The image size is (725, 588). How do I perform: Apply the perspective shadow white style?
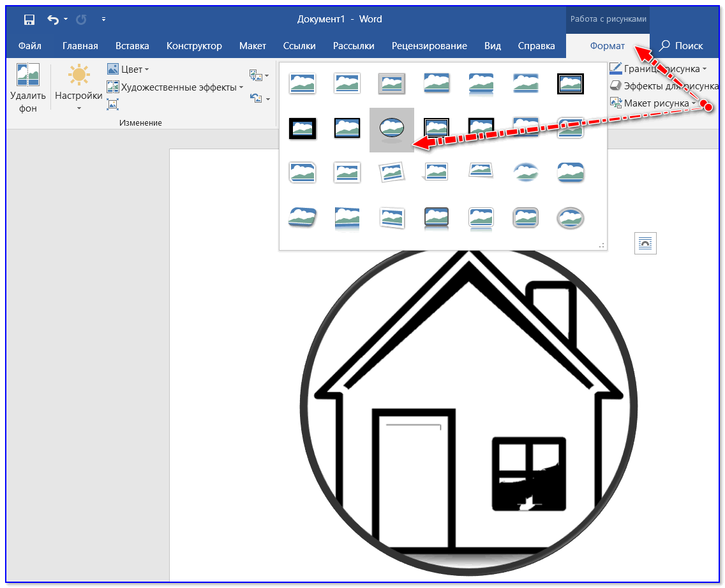pyautogui.click(x=437, y=173)
